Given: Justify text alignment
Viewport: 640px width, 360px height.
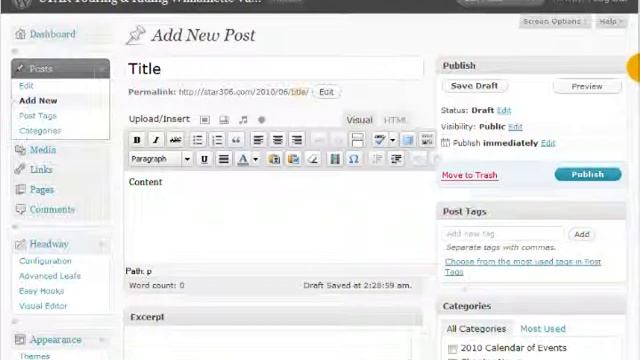Looking at the screenshot, I should (x=224, y=159).
